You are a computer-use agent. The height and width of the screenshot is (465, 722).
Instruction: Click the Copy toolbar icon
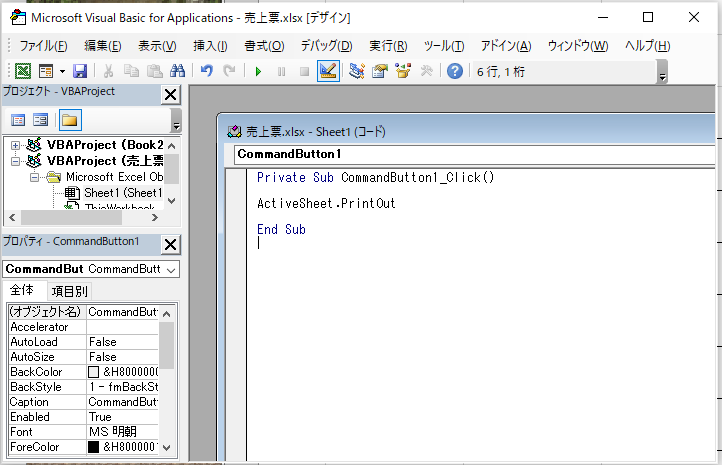[131, 71]
